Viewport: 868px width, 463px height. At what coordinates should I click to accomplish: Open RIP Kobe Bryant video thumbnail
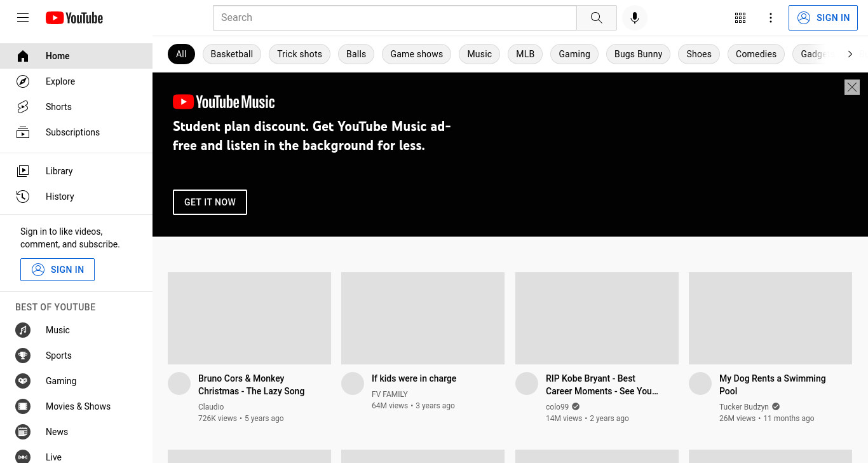click(597, 319)
